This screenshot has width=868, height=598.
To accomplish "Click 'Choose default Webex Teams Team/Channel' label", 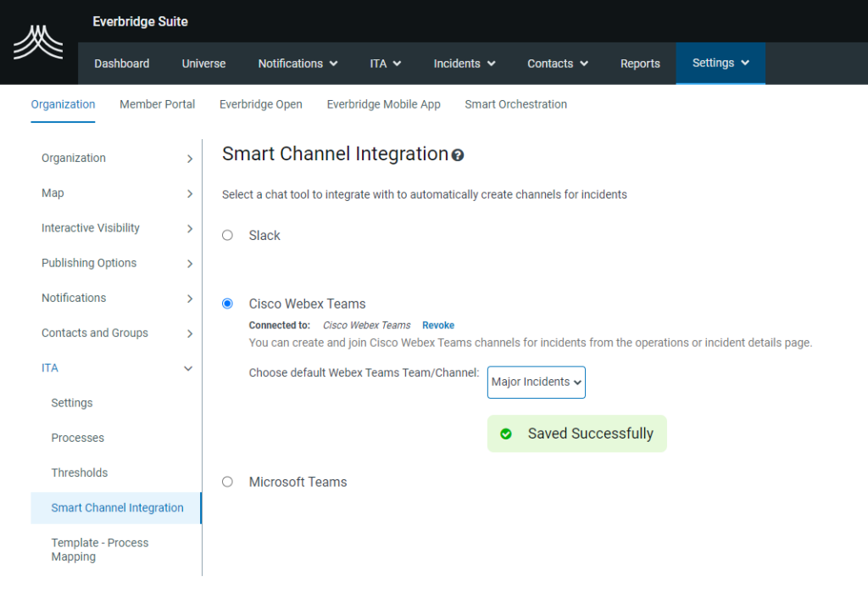I will (x=364, y=372).
